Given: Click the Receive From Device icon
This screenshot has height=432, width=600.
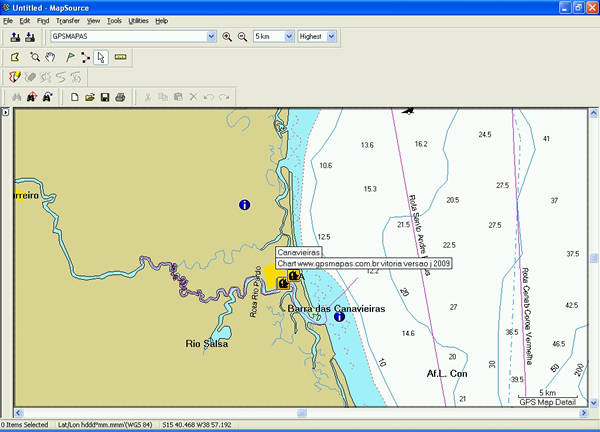Looking at the screenshot, I should coord(30,37).
